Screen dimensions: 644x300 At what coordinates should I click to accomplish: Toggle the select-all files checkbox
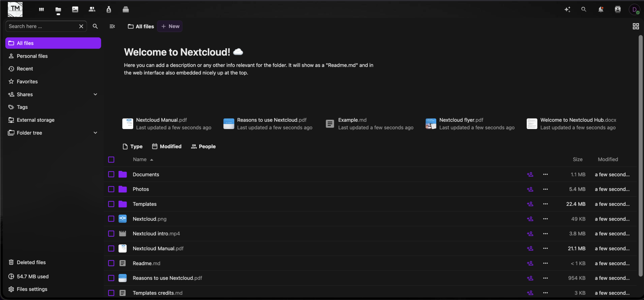111,160
